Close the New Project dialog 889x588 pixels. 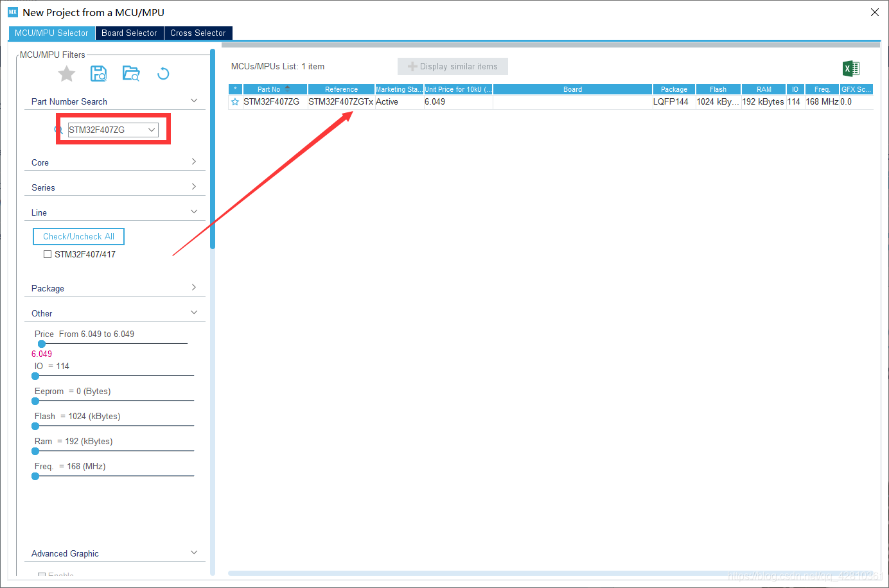tap(875, 12)
